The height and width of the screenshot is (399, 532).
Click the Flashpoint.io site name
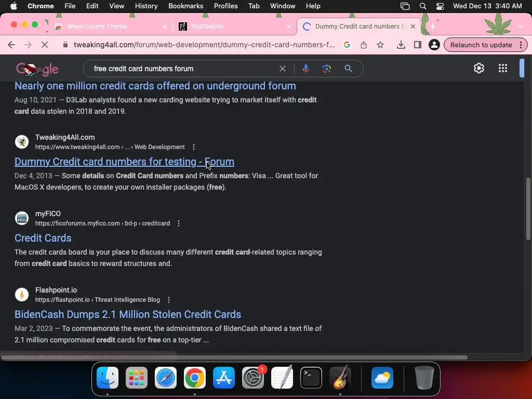click(x=56, y=290)
